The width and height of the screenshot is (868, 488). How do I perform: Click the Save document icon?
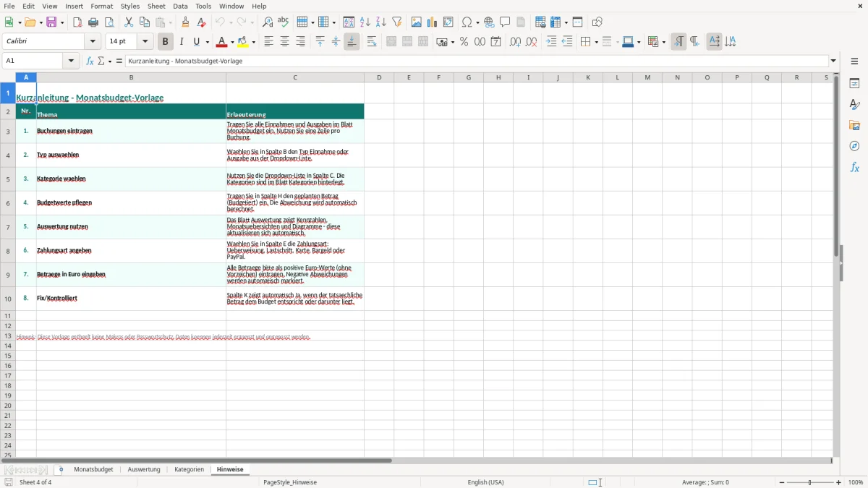tap(51, 22)
